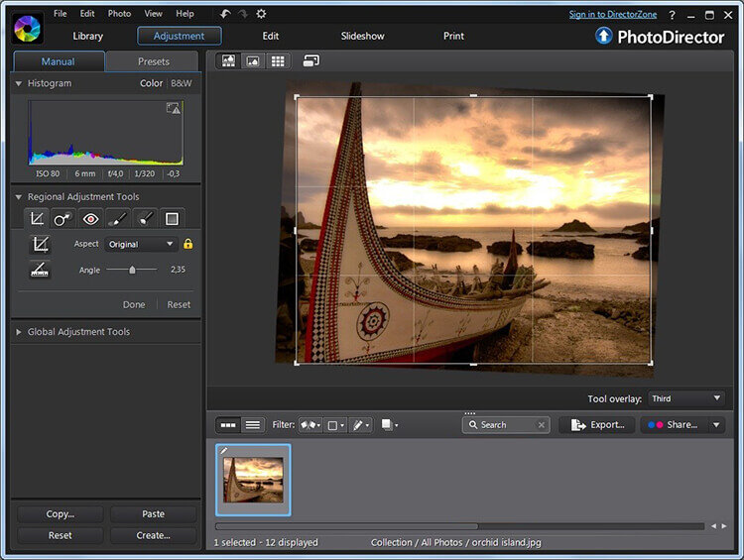Open the Aspect ratio dropdown
The image size is (744, 560).
pos(141,244)
